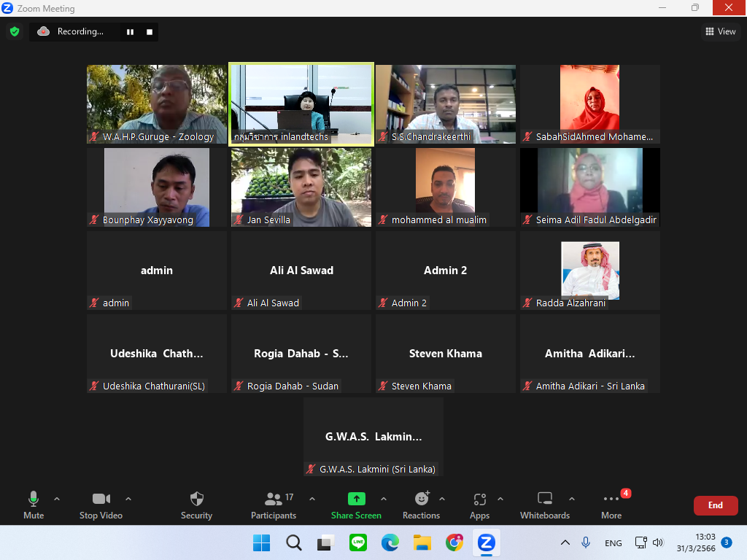Viewport: 747px width, 560px height.
Task: Open Whiteboards
Action: click(545, 505)
